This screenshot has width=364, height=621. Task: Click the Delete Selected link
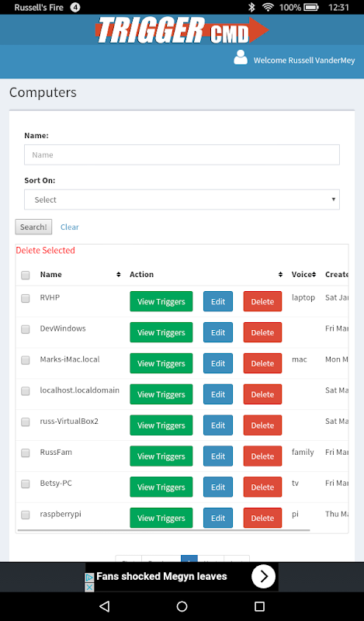pyautogui.click(x=46, y=250)
